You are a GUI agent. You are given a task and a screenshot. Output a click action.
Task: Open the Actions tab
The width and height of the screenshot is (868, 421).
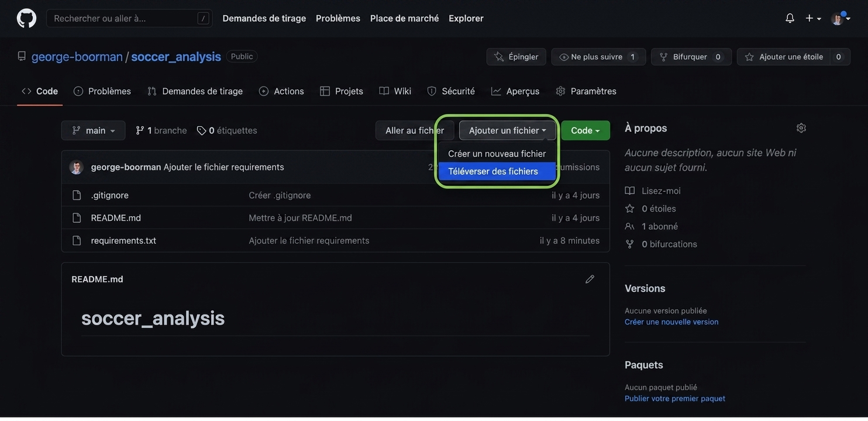(x=282, y=91)
